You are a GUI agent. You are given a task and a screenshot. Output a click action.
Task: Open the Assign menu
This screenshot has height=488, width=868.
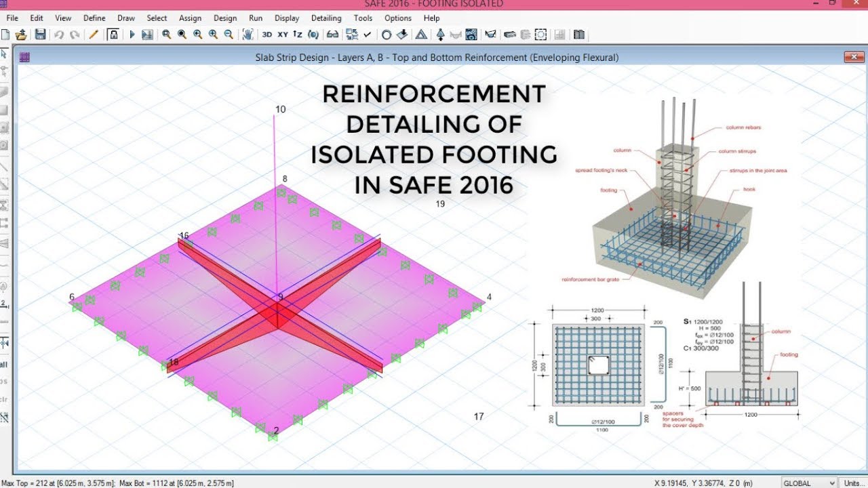click(x=191, y=18)
